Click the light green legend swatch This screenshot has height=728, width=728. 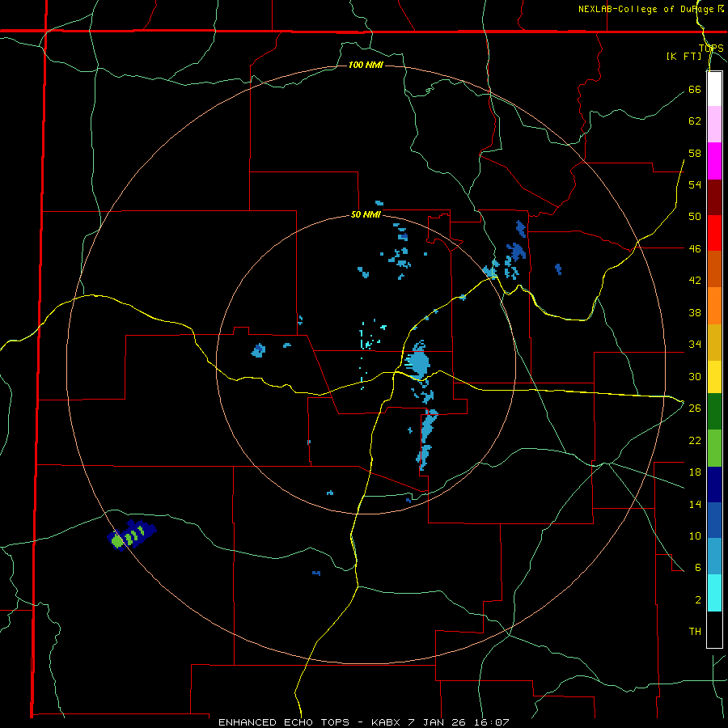click(714, 448)
